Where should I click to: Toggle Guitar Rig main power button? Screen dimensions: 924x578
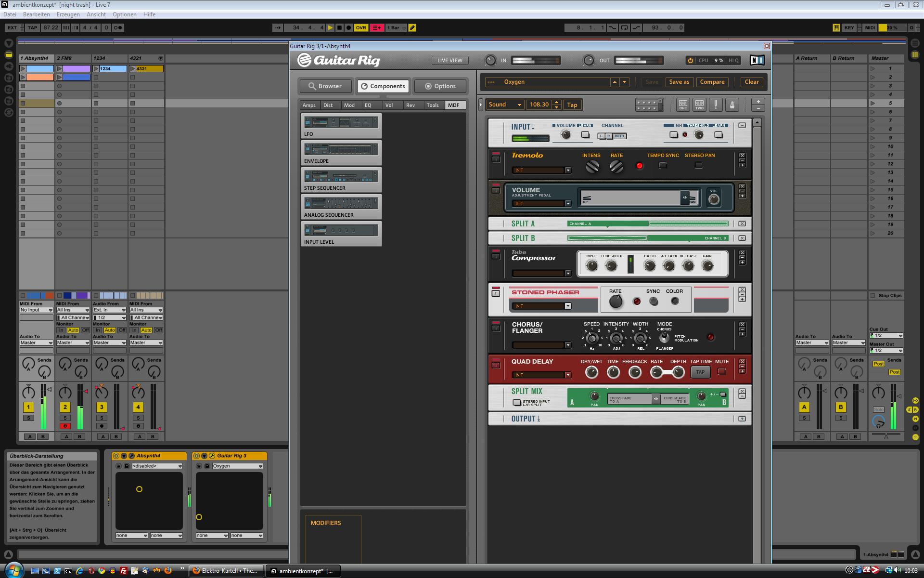coord(690,60)
